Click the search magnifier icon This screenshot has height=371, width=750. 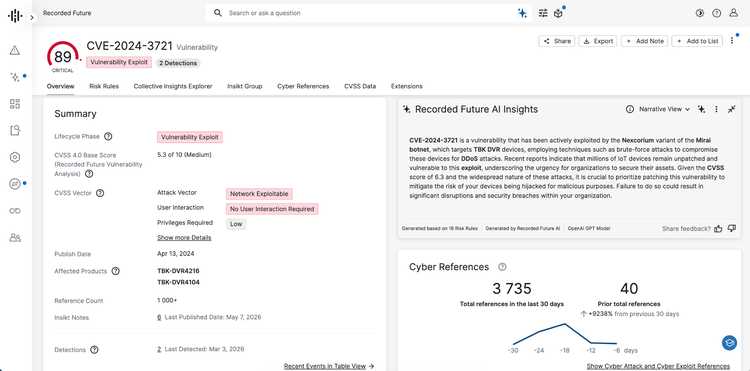pyautogui.click(x=218, y=13)
